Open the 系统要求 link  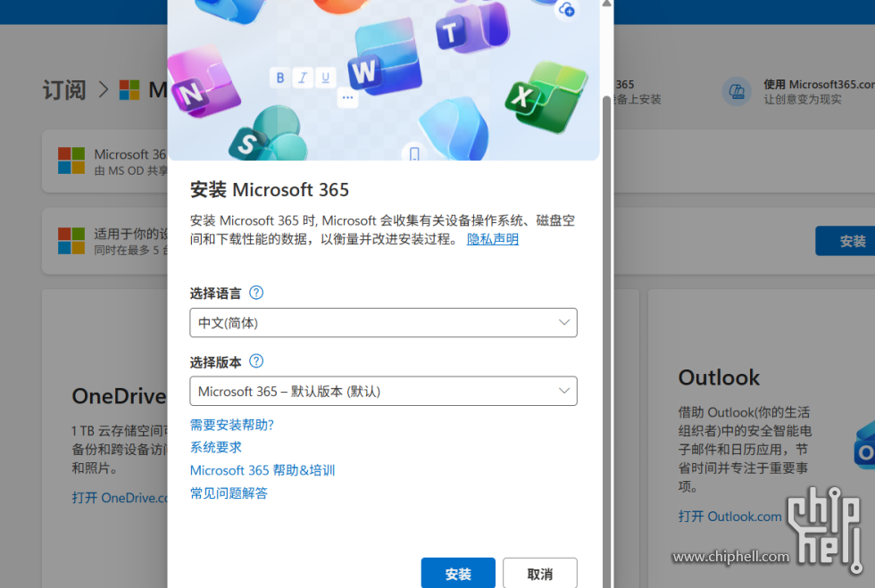tap(216, 447)
